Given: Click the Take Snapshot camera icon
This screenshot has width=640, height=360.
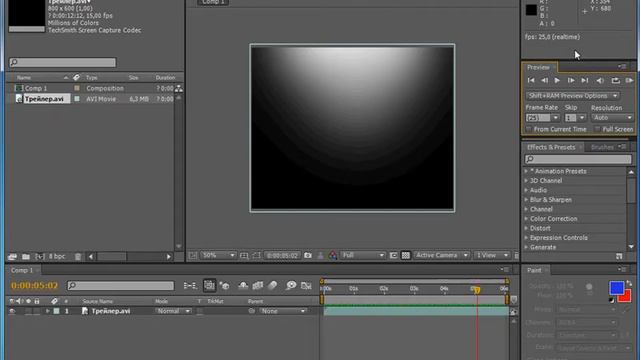Looking at the screenshot, I should (308, 256).
